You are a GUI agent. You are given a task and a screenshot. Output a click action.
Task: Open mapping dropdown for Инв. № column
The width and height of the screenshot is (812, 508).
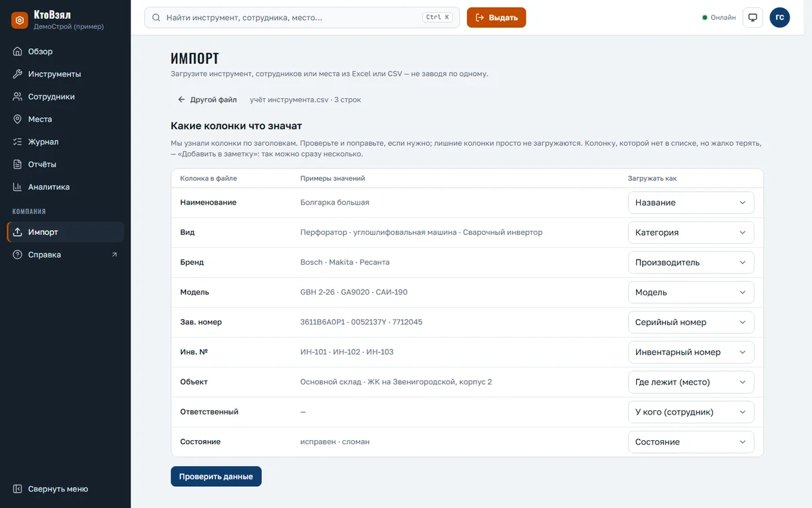[x=691, y=352]
